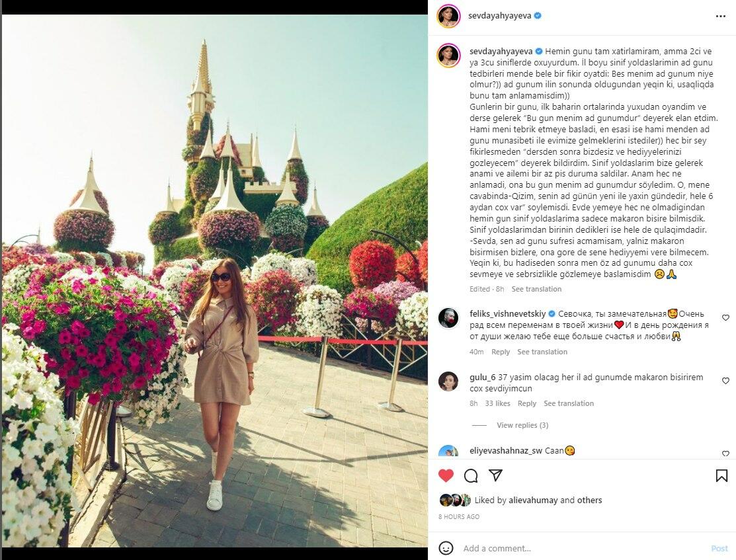736x560 pixels.
Task: Click the comment speech bubble icon
Action: (471, 475)
